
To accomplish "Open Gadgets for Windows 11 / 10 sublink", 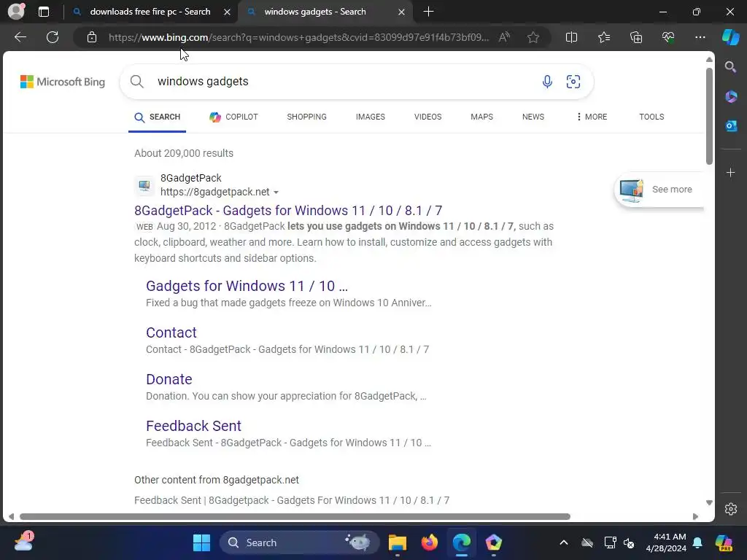I will 247,286.
